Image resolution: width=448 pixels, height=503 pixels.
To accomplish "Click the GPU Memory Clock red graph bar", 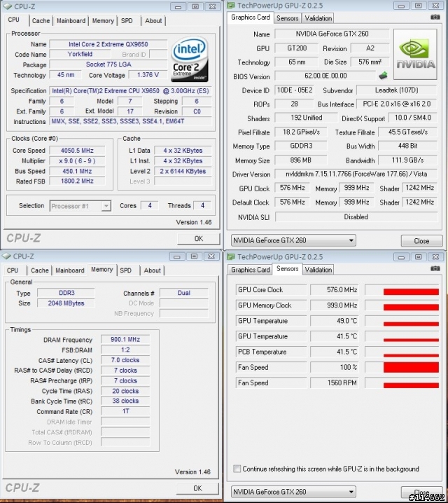I will (x=411, y=308).
